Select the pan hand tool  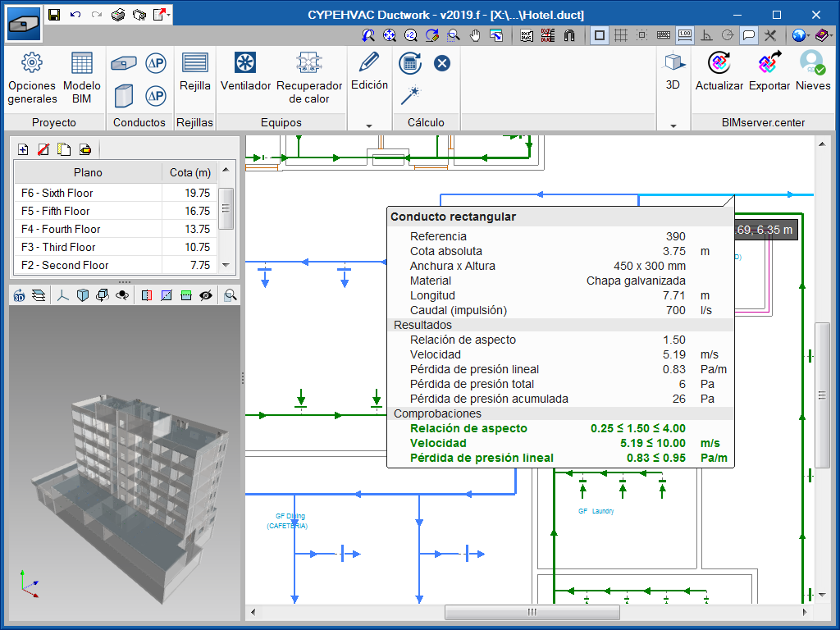475,35
